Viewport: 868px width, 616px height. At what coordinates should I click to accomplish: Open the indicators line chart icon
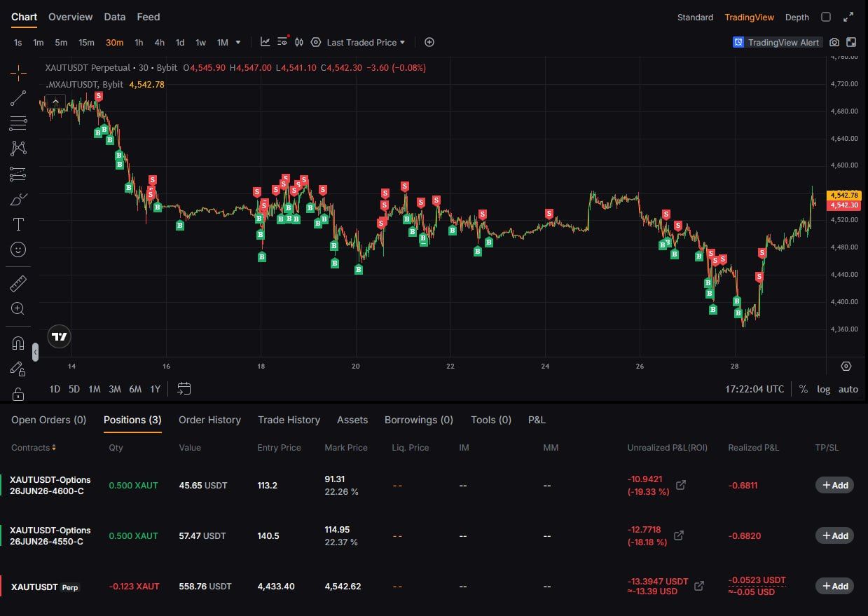(x=266, y=42)
